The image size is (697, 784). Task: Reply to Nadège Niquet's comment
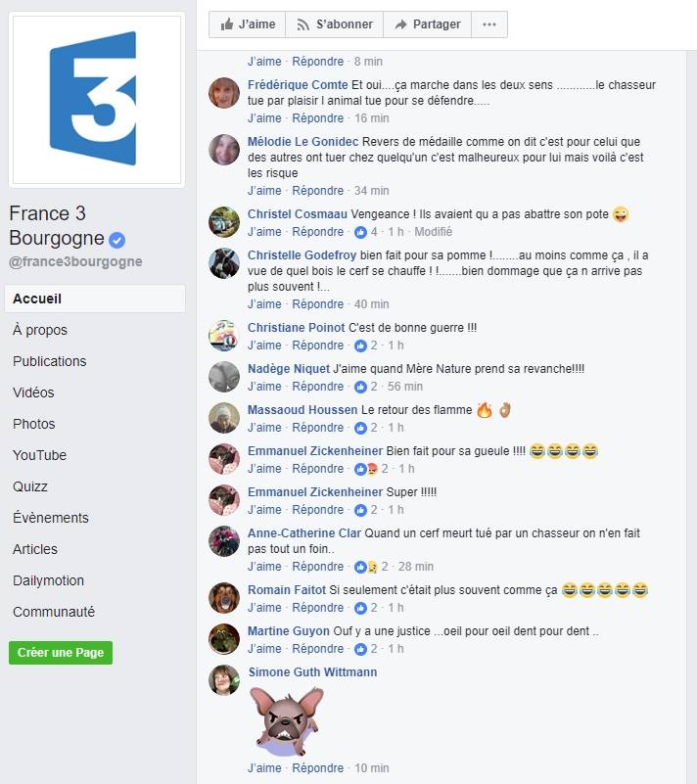(x=317, y=387)
